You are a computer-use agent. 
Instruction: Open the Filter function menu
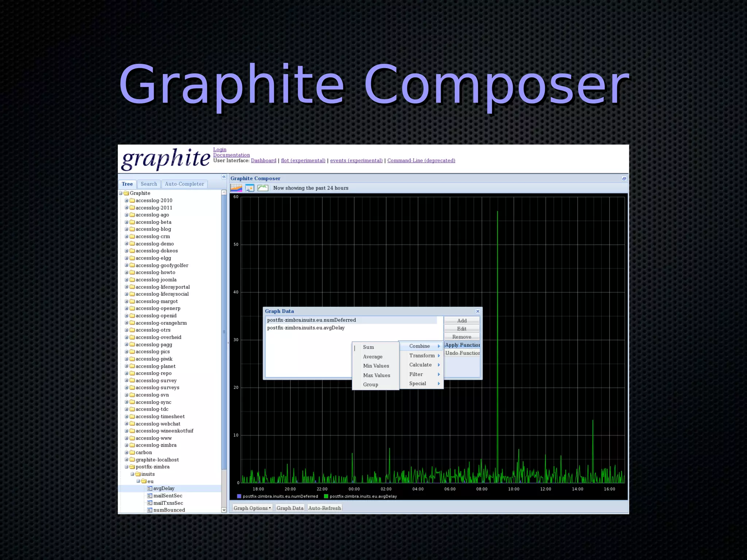421,374
